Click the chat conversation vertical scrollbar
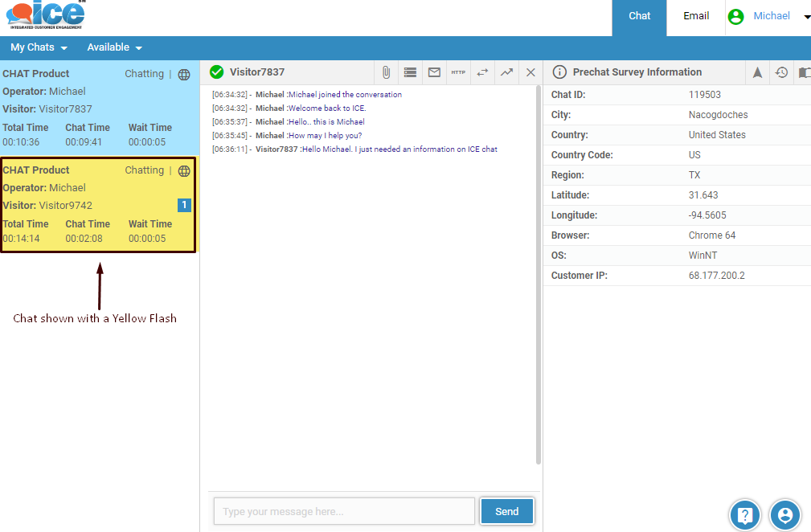Viewport: 811px width, 532px height. (539, 275)
